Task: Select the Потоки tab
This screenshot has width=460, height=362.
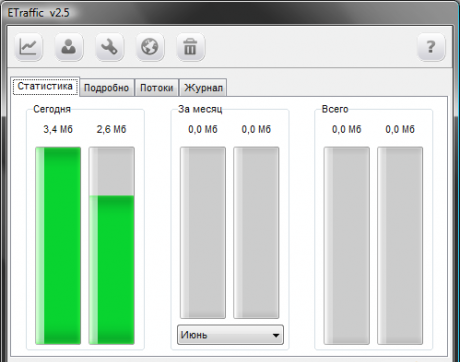Action: point(157,88)
